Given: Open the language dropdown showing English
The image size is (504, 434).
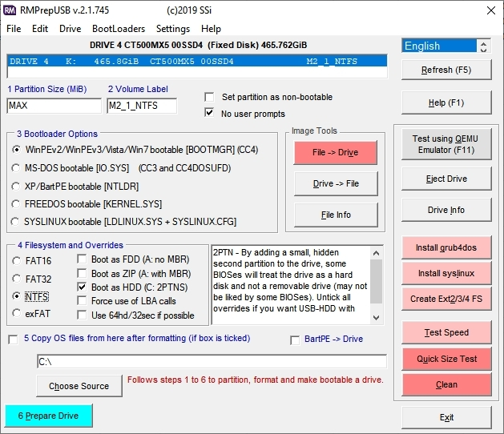Looking at the screenshot, I should tap(446, 46).
